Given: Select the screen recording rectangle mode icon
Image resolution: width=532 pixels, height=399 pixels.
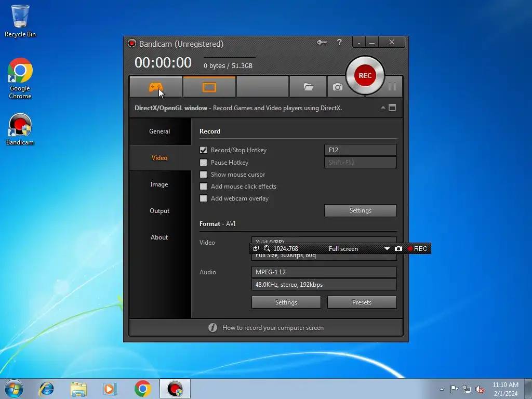Looking at the screenshot, I should (x=209, y=87).
